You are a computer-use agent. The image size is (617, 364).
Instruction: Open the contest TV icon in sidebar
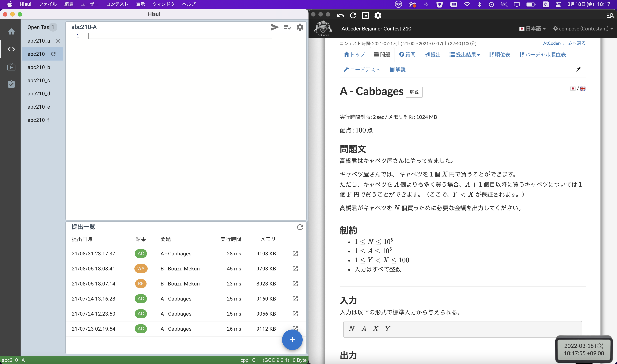pos(11,67)
